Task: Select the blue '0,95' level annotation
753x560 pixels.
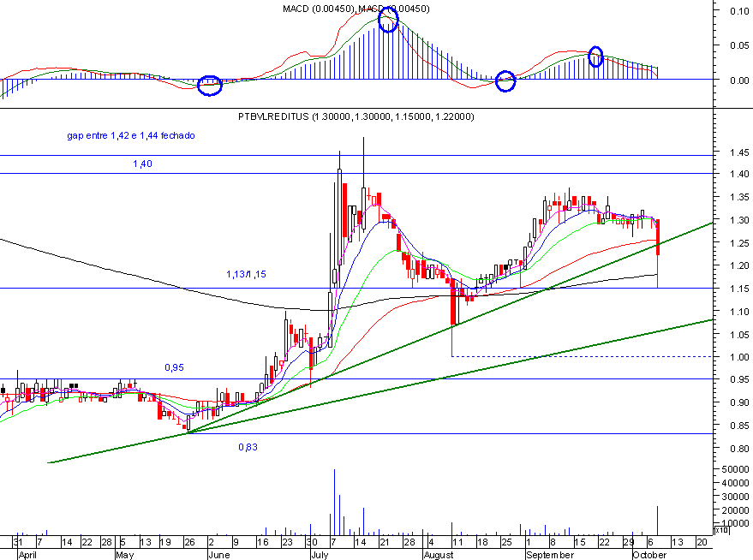Action: (x=174, y=367)
